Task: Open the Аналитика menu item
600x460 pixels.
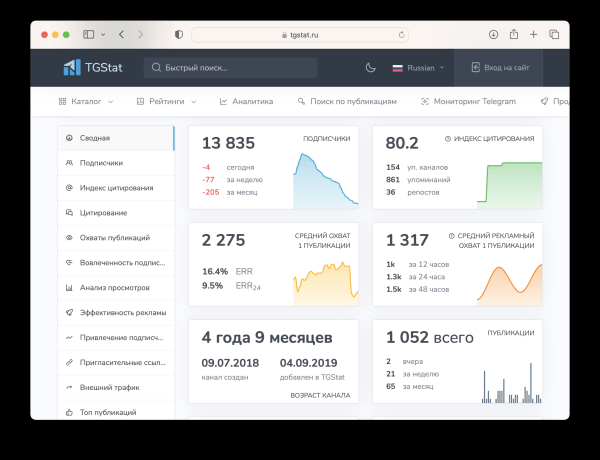Action: (x=245, y=101)
